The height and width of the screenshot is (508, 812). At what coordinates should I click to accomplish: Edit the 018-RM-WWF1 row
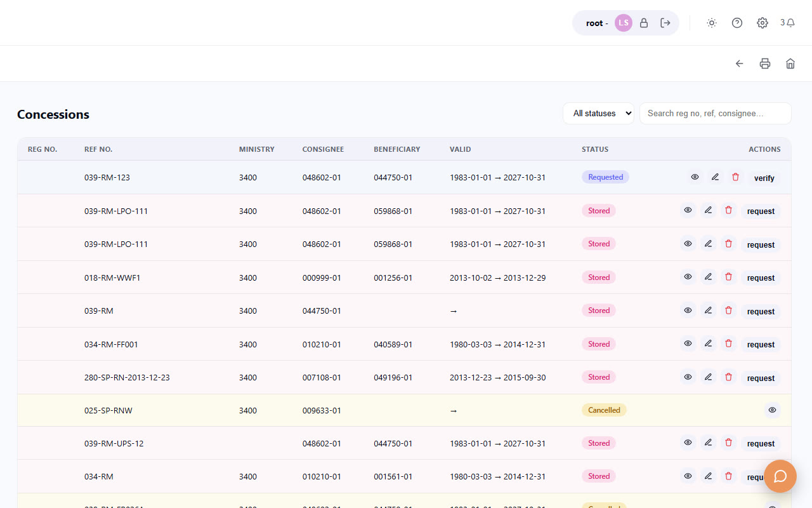[709, 277]
